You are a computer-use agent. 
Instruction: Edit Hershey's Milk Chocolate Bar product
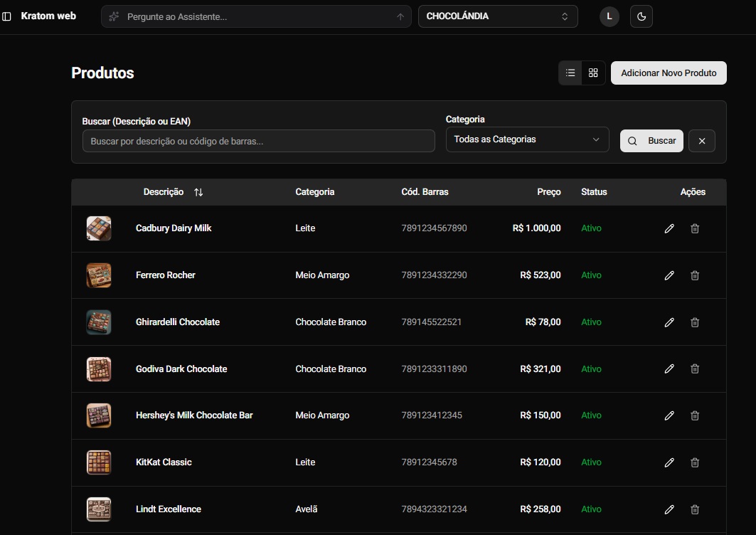click(669, 415)
